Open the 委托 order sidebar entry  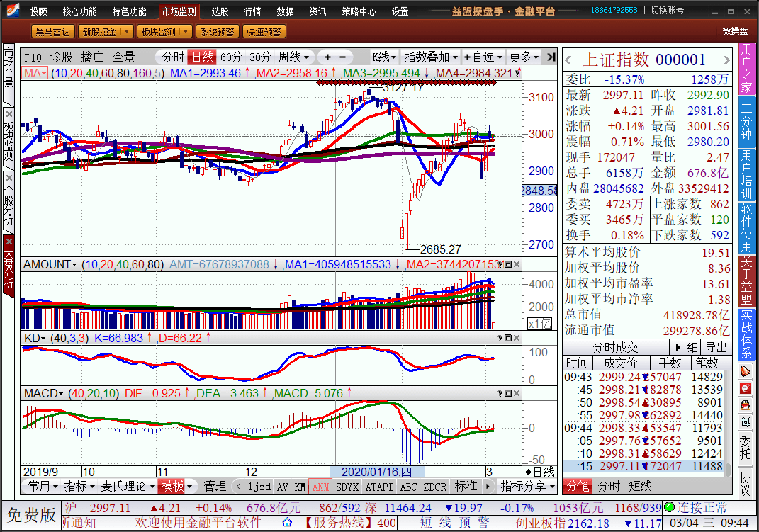click(x=746, y=447)
